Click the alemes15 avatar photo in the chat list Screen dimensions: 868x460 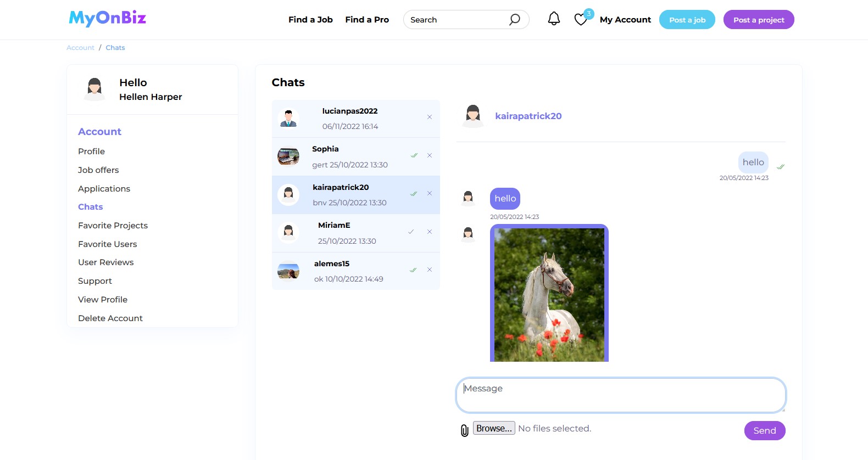288,271
